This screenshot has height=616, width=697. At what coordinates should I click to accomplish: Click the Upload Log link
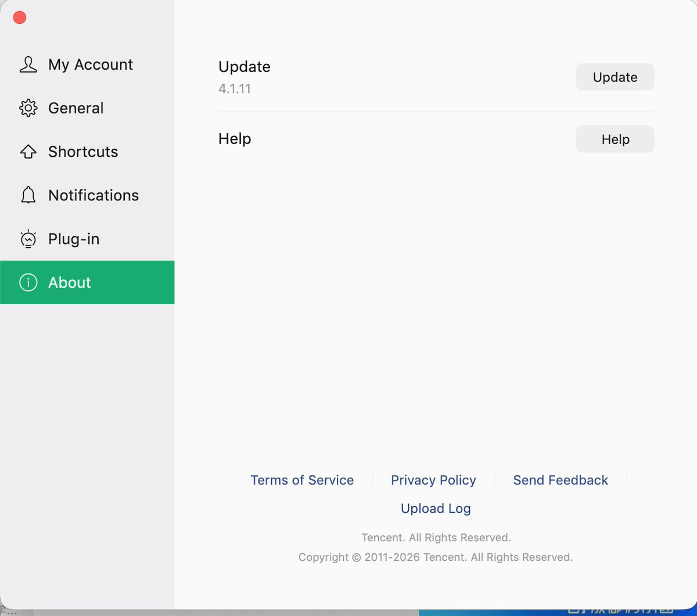(436, 509)
